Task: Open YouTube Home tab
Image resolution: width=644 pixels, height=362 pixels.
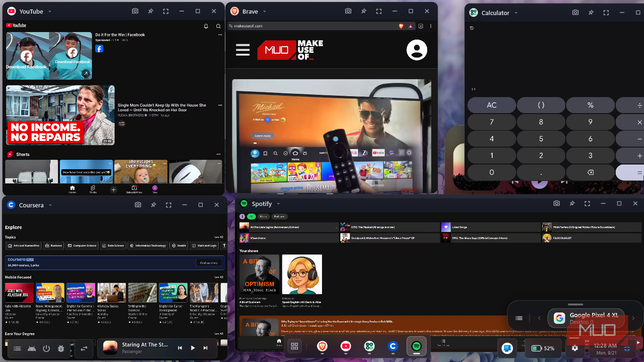Action: (x=72, y=189)
